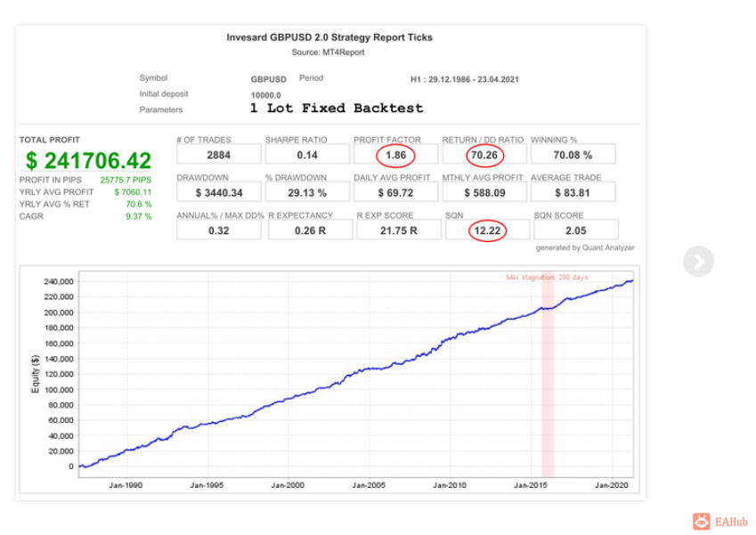This screenshot has width=756, height=535.
Task: Click the drawdown value $ 3440.34
Action: [x=218, y=193]
